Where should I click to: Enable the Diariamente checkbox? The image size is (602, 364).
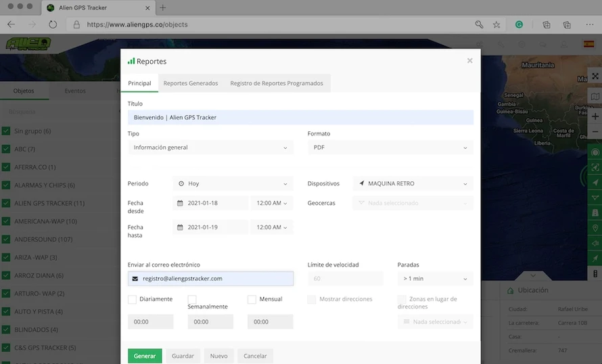coord(133,299)
